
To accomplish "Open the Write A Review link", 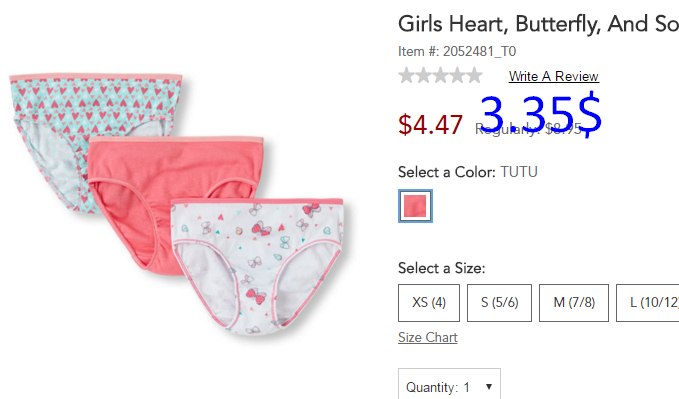I will click(x=553, y=76).
